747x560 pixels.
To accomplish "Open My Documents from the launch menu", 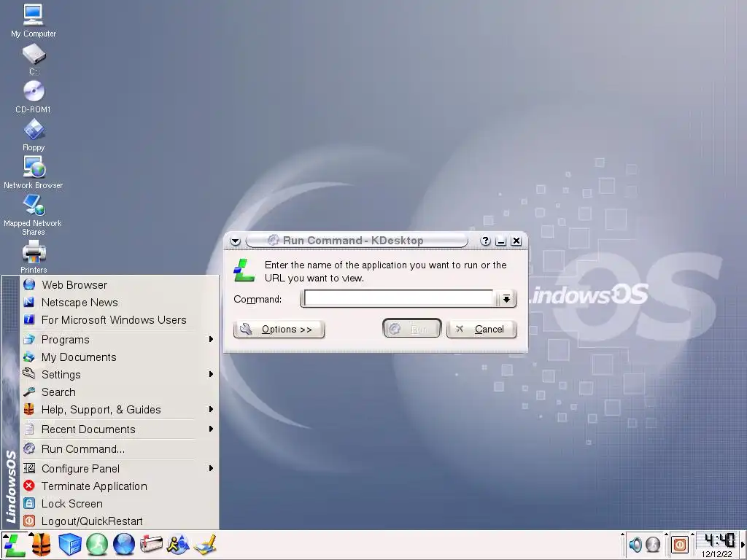I will [120, 357].
